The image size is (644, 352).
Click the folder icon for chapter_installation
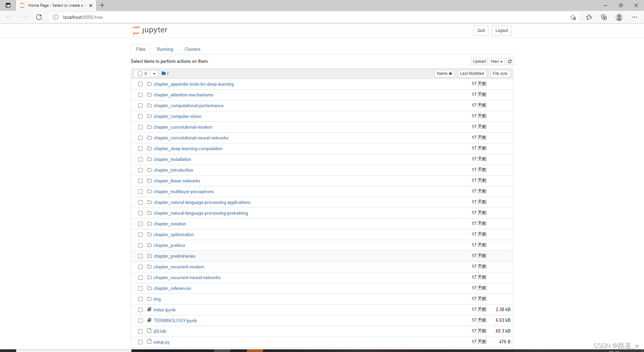[x=150, y=159]
